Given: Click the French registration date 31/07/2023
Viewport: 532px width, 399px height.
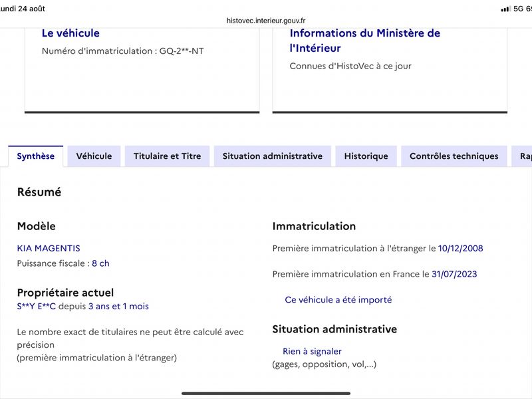Looking at the screenshot, I should coord(454,274).
